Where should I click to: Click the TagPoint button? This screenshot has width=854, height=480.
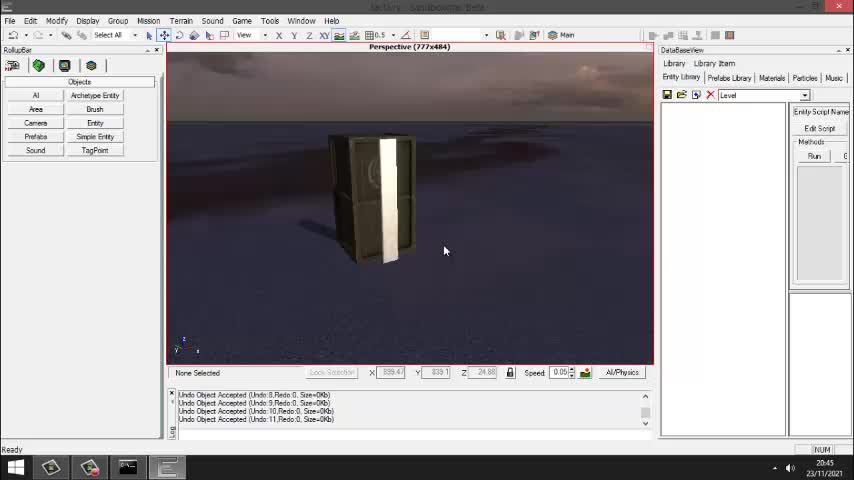coord(95,150)
